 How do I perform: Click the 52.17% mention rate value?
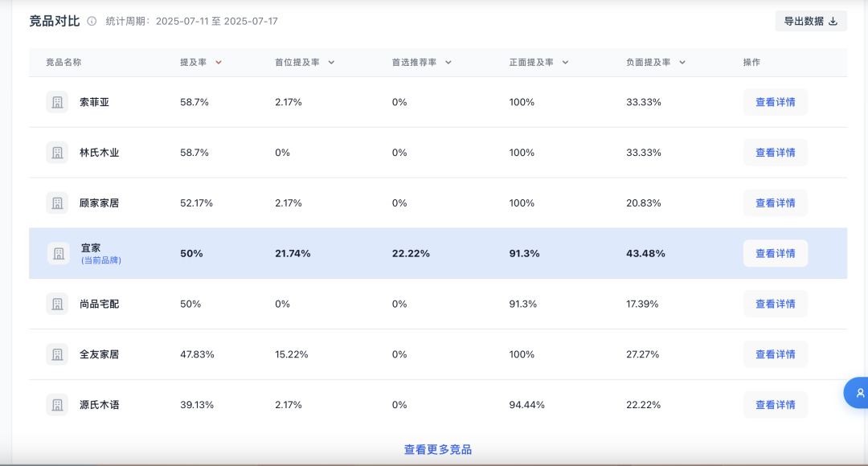pyautogui.click(x=197, y=203)
